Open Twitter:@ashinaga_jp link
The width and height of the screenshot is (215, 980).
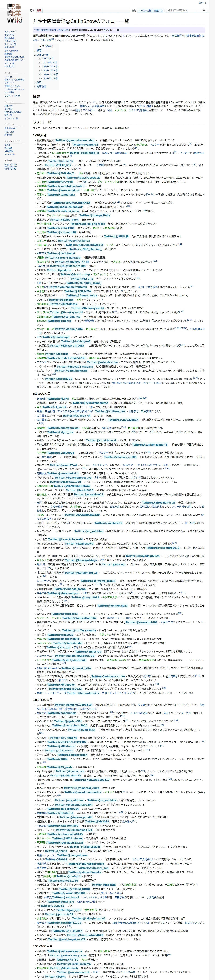[x=84, y=153]
